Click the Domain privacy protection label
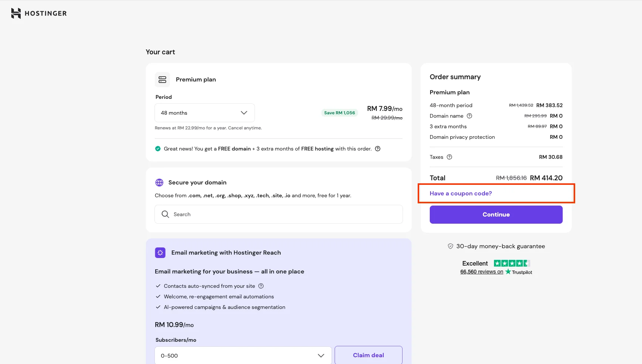The height and width of the screenshot is (364, 642). (462, 137)
